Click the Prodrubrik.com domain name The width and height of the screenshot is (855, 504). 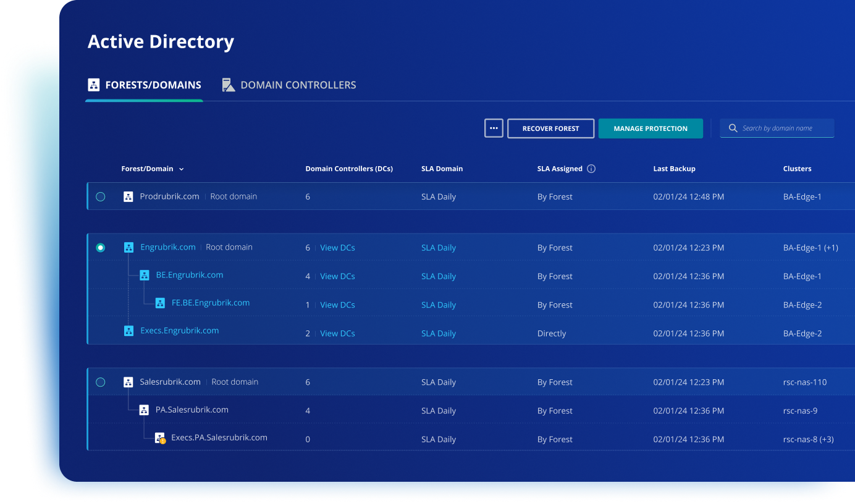[169, 196]
